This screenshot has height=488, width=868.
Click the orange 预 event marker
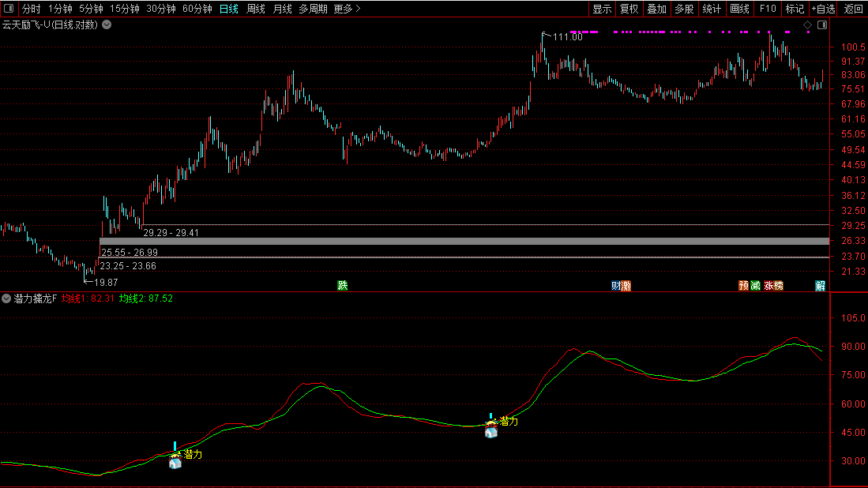(744, 286)
